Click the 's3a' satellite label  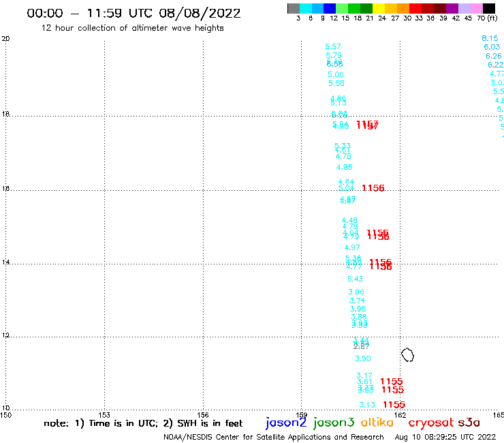(x=469, y=423)
